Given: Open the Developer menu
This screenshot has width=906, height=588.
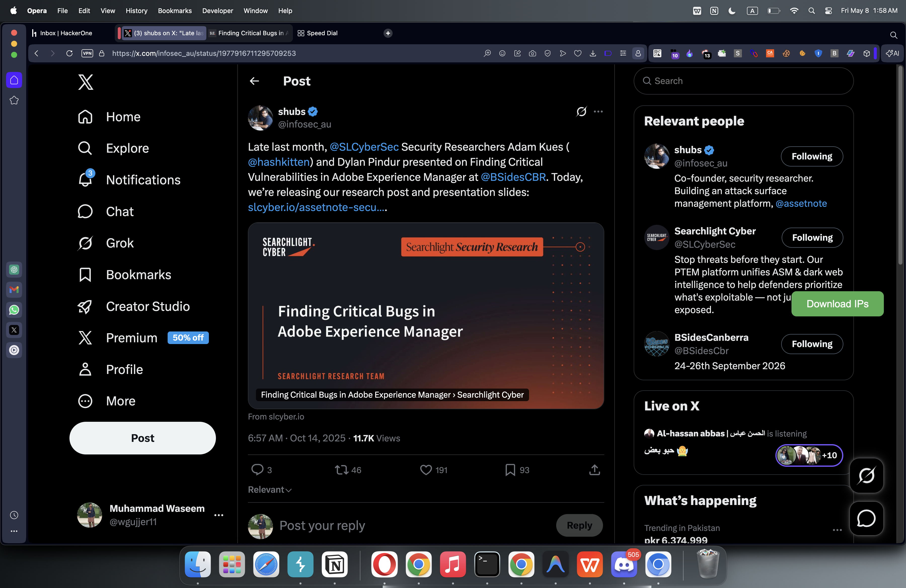Looking at the screenshot, I should pos(217,11).
